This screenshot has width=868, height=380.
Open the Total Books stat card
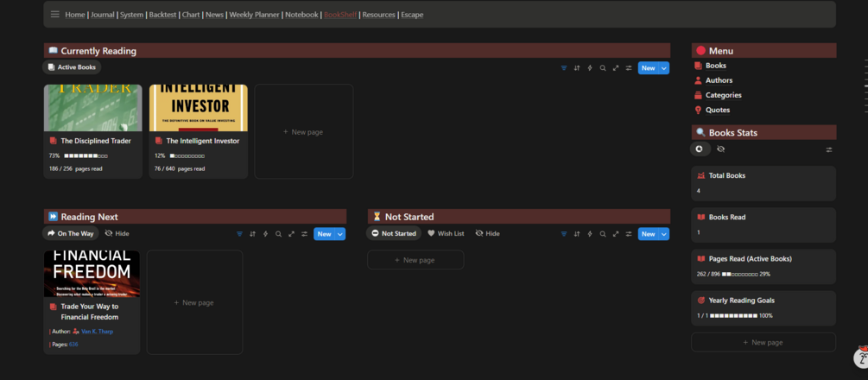coord(763,183)
